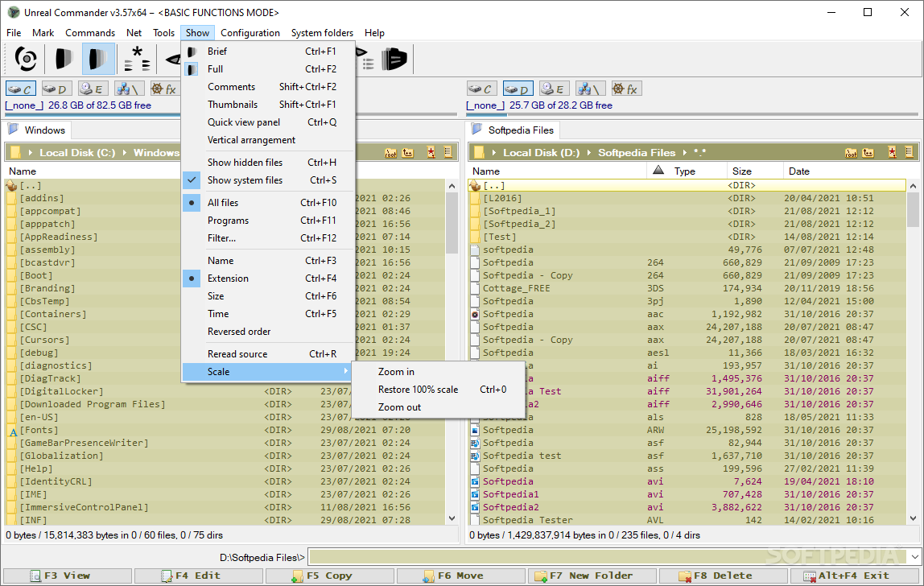
Task: Open favorites star icon in right panel
Action: click(892, 153)
